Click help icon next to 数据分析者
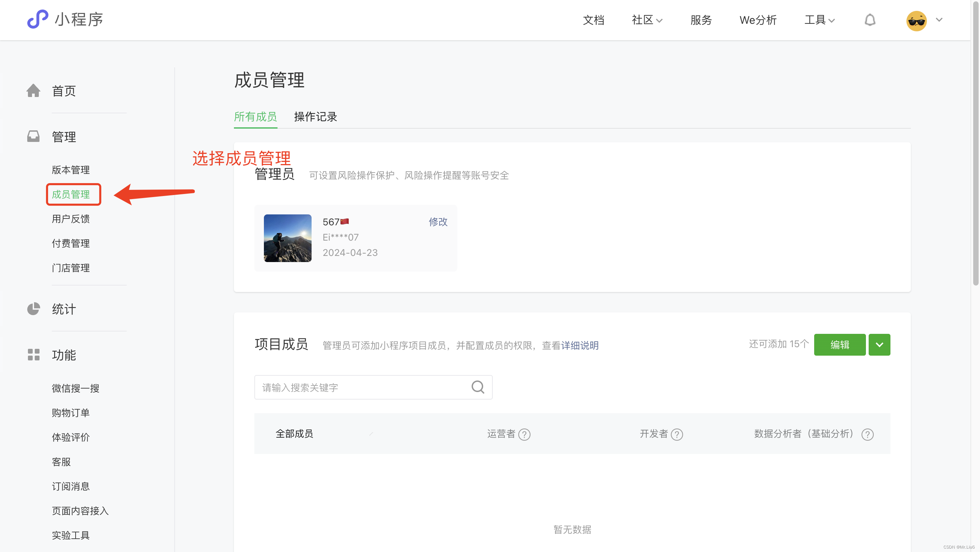Screen dimensions: 980x552 pyautogui.click(x=867, y=434)
